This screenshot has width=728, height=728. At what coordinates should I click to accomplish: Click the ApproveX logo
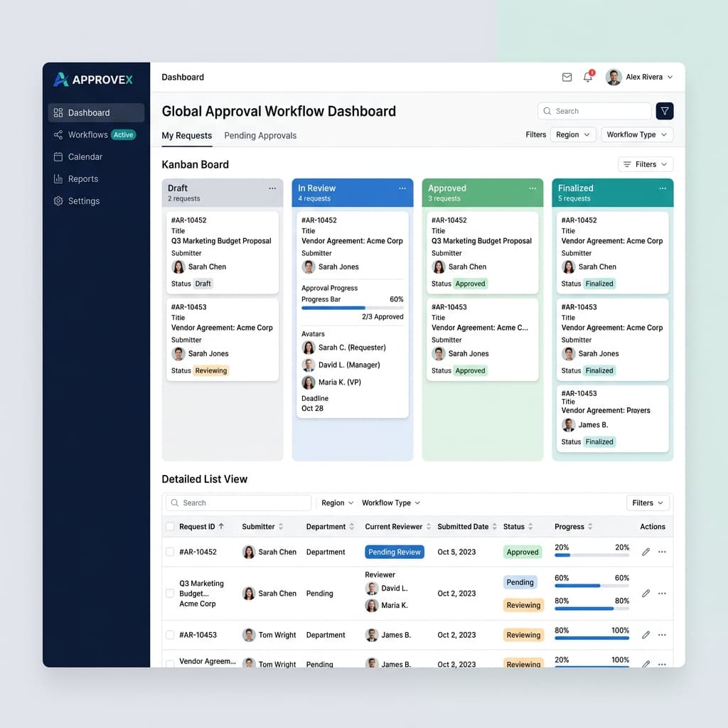[x=93, y=80]
